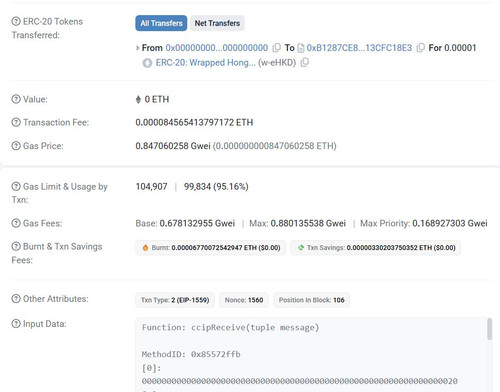Click transaction fee 0.000084565413797172 ETH
Image resolution: width=500 pixels, height=392 pixels.
click(194, 122)
